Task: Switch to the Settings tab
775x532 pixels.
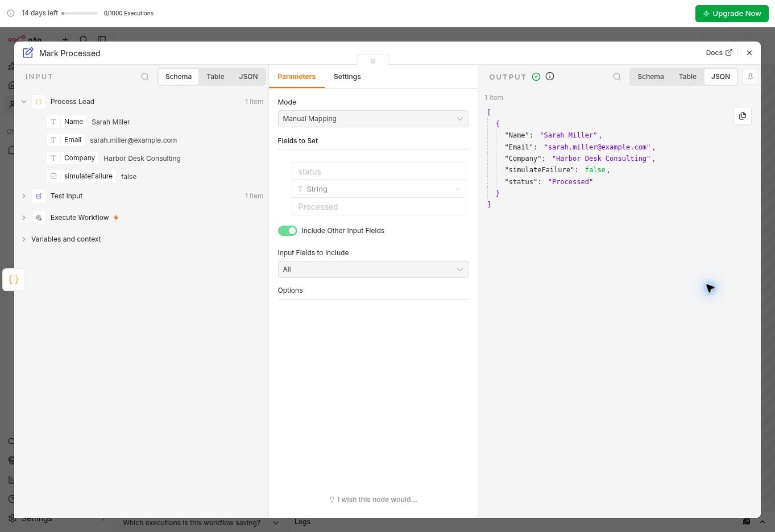Action: [x=347, y=77]
